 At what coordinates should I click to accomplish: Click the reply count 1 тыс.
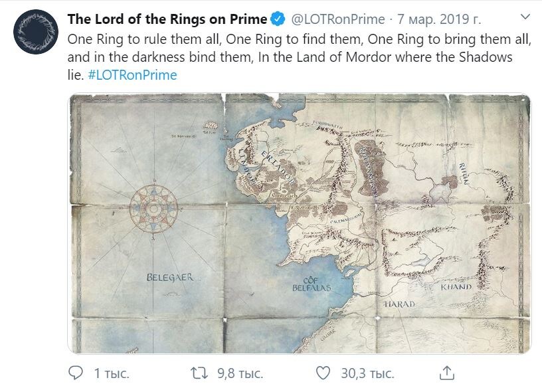[110, 374]
